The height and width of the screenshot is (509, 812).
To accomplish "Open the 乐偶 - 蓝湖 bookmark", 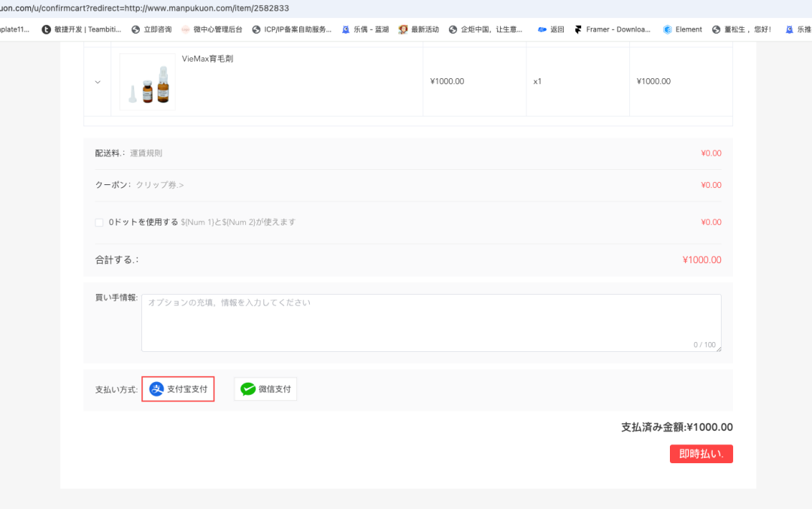I will click(x=365, y=29).
